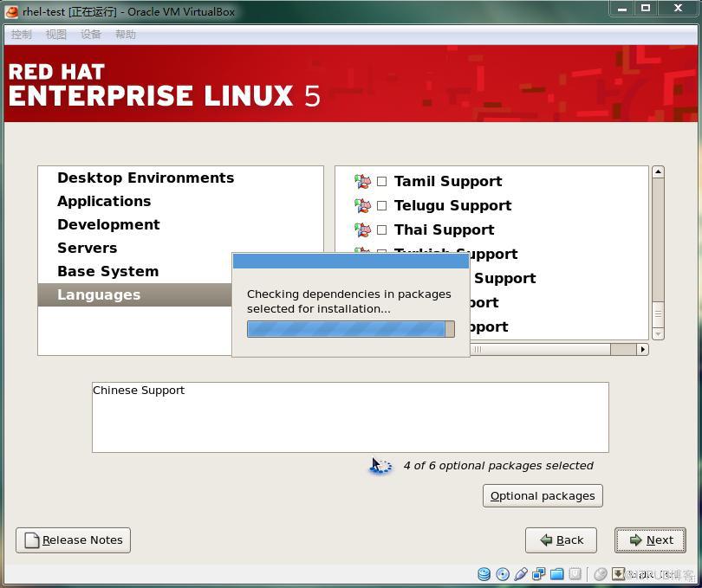Click the '4 of 6 optional packages selected' text
This screenshot has height=588, width=702.
click(498, 466)
